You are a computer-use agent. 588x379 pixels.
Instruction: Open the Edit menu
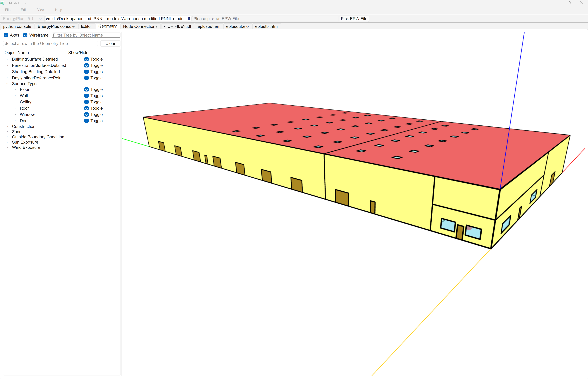(24, 10)
